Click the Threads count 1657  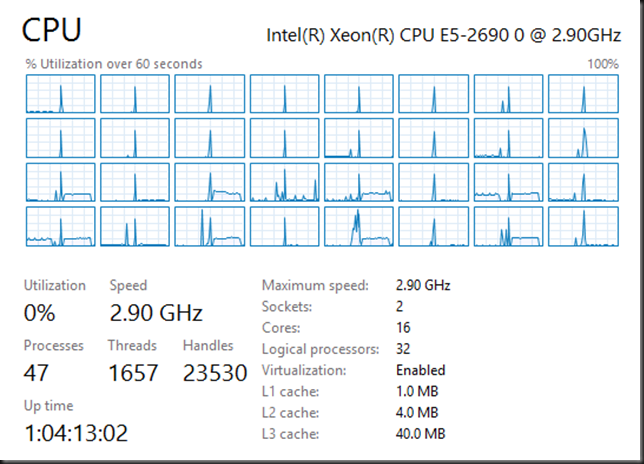pos(133,373)
